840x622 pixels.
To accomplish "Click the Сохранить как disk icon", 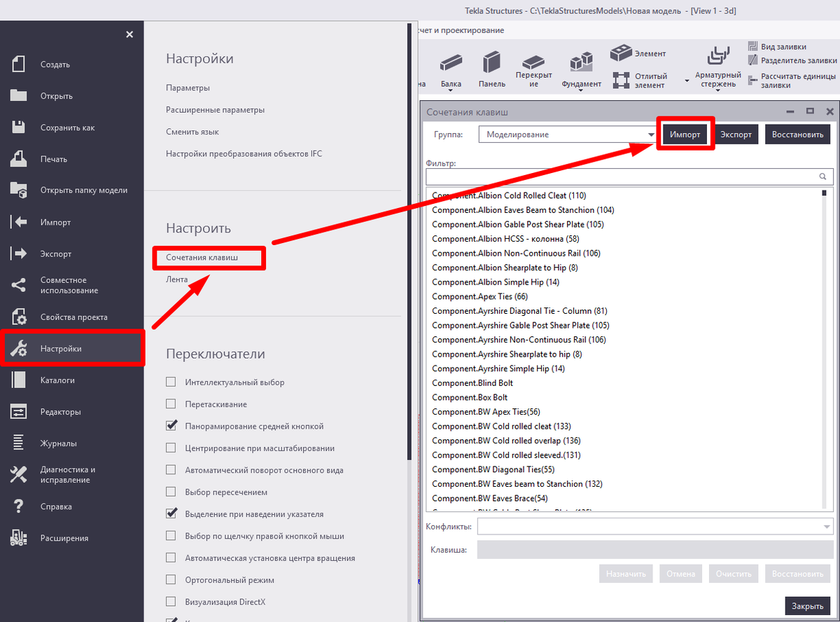I will [18, 127].
